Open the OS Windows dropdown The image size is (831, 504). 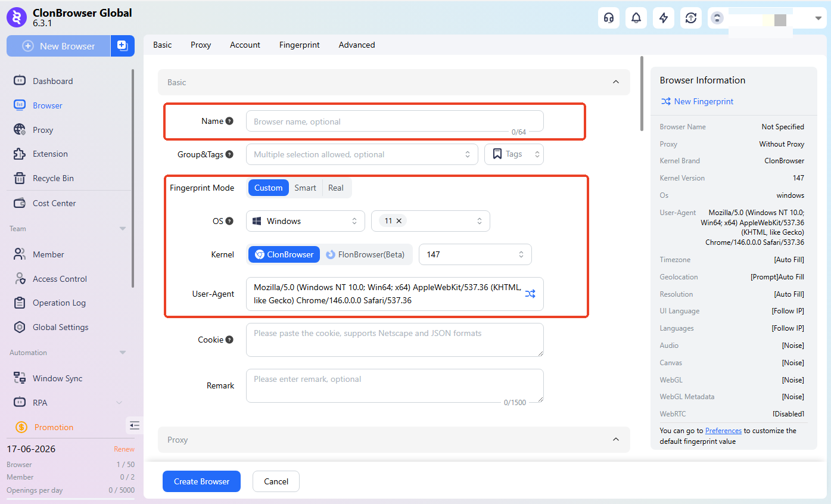306,221
